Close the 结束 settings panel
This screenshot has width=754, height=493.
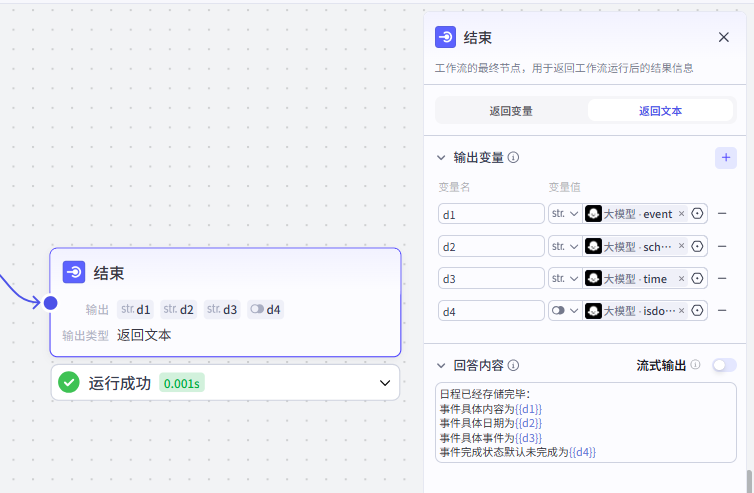coord(724,37)
